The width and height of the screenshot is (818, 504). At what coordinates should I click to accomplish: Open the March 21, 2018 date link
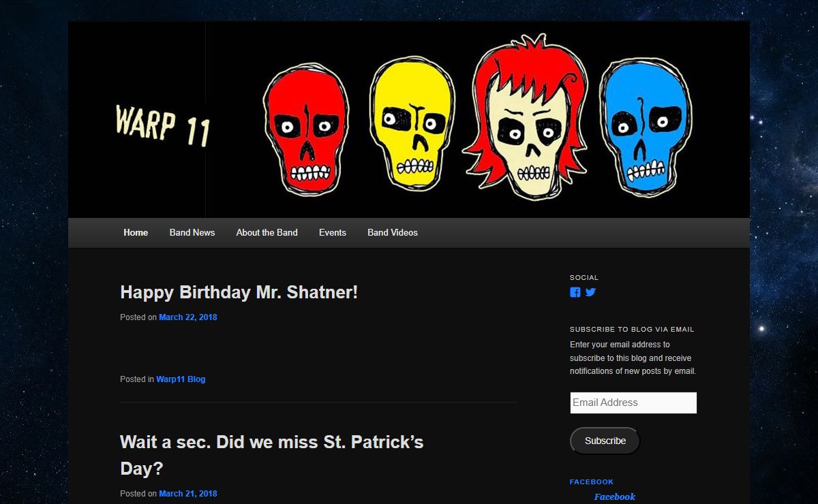188,494
